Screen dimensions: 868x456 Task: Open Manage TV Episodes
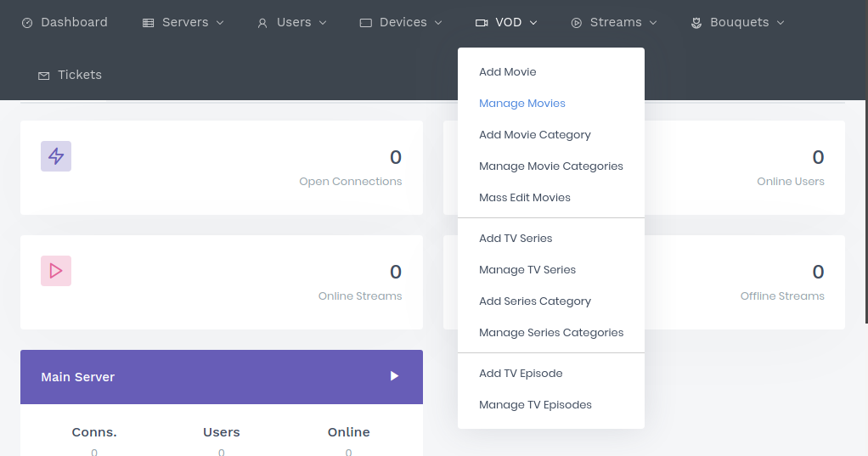point(535,405)
